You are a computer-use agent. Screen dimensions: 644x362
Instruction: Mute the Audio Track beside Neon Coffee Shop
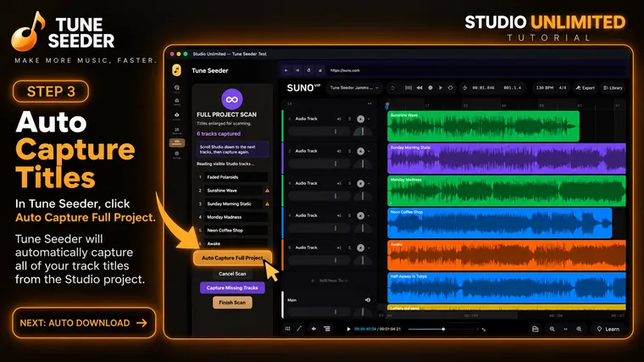tap(339, 215)
